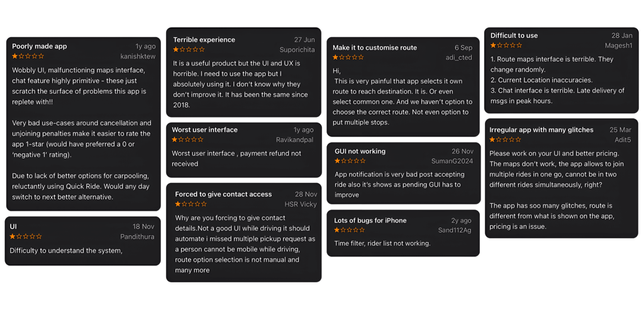This screenshot has height=310, width=644.
Task: Select reviewer name kanishktew
Action: coord(138,56)
